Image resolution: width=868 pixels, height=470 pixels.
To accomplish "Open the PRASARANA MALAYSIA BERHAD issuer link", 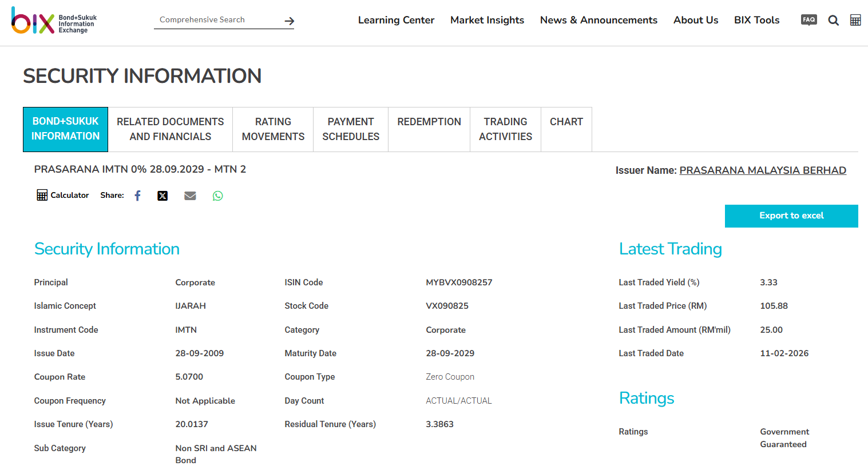I will pyautogui.click(x=763, y=170).
